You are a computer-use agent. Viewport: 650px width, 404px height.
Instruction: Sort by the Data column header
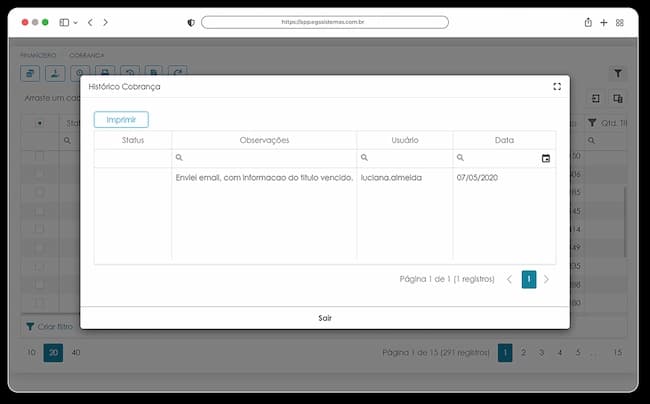point(504,140)
